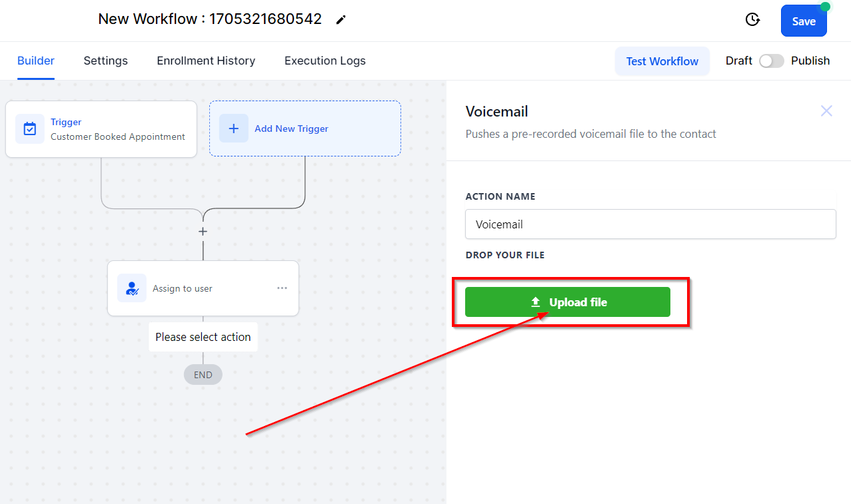
Task: Click the upload arrow icon on green button
Action: (536, 302)
